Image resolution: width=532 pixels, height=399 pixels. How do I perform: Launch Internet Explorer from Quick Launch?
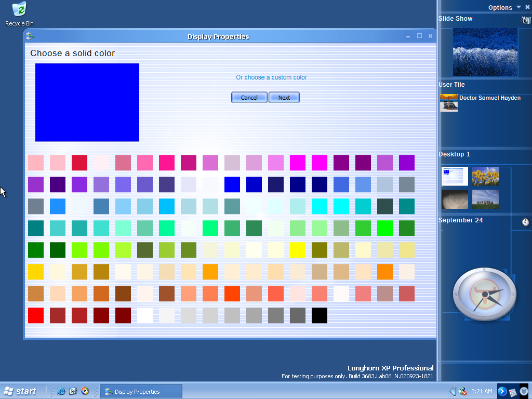coord(61,392)
